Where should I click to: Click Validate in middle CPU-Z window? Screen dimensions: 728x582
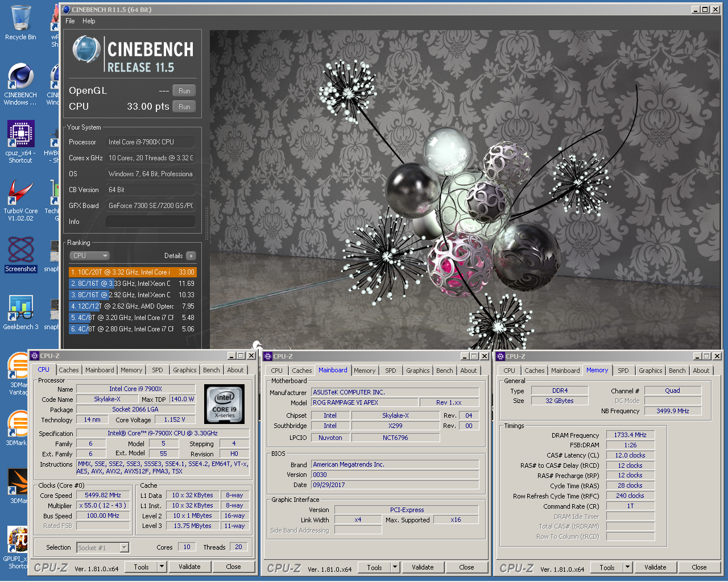[x=423, y=567]
